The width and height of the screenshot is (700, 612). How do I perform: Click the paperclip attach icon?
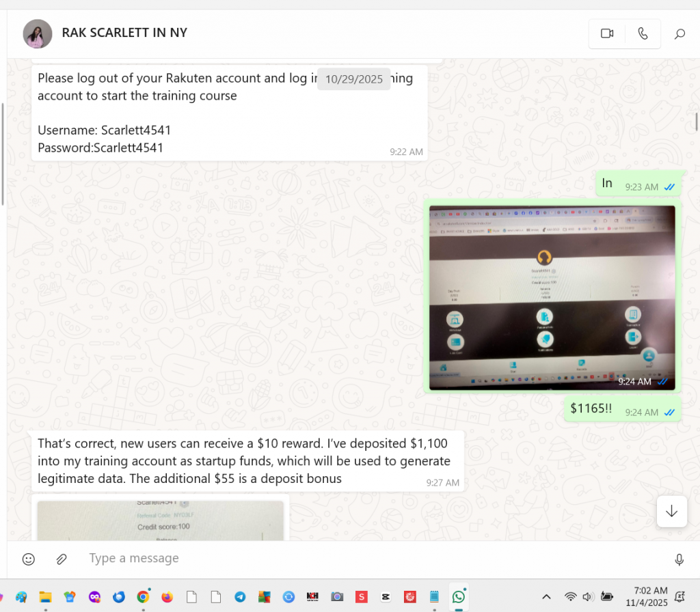pos(62,559)
